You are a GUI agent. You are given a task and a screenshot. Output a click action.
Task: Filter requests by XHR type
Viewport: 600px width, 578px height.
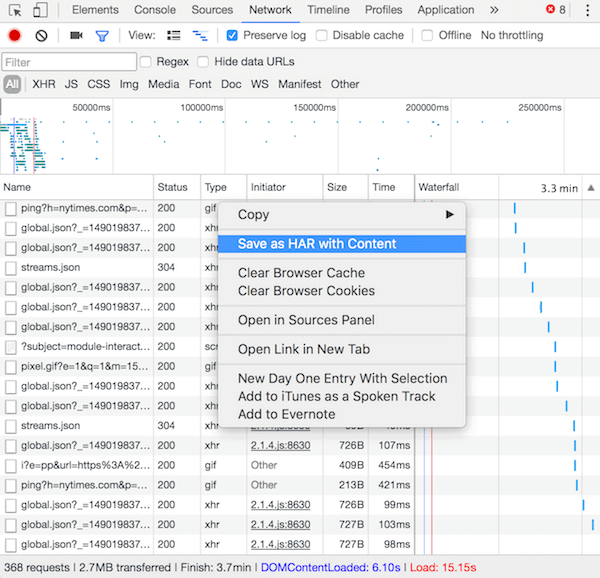44,84
